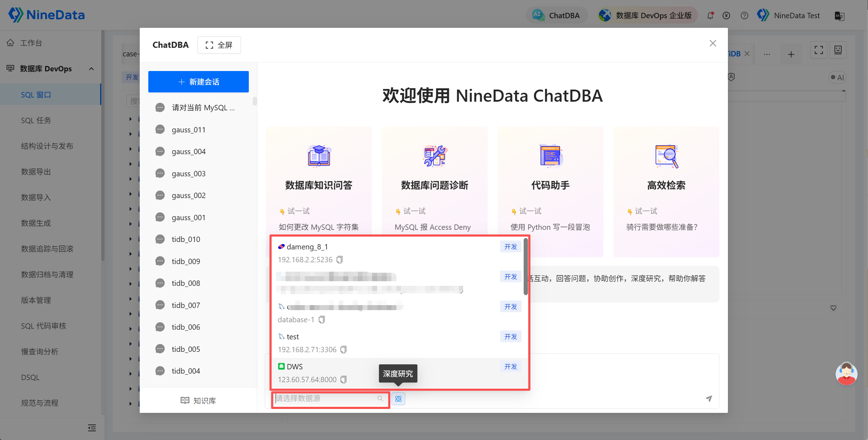Open the more tabs ellipsis menu
This screenshot has width=868, height=440.
coord(767,54)
